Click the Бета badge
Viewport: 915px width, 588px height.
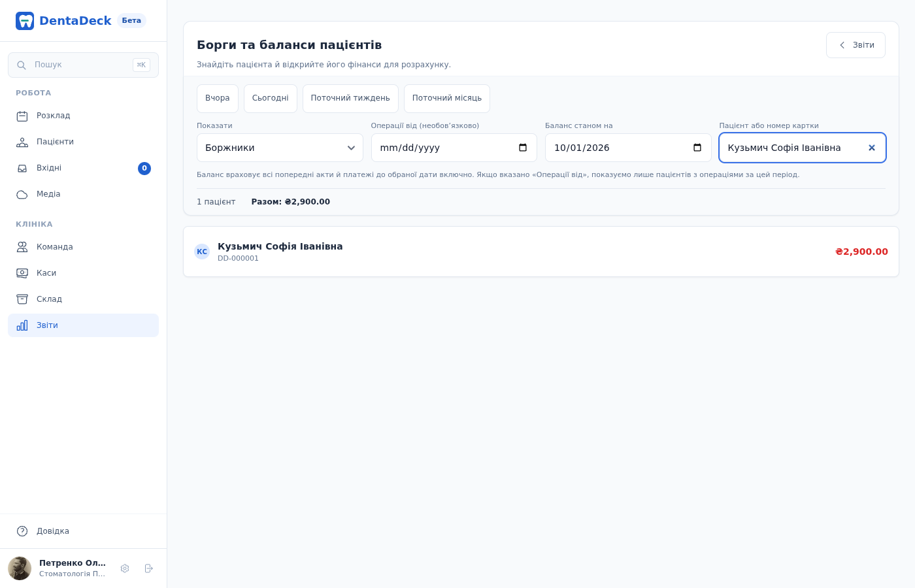click(x=131, y=20)
